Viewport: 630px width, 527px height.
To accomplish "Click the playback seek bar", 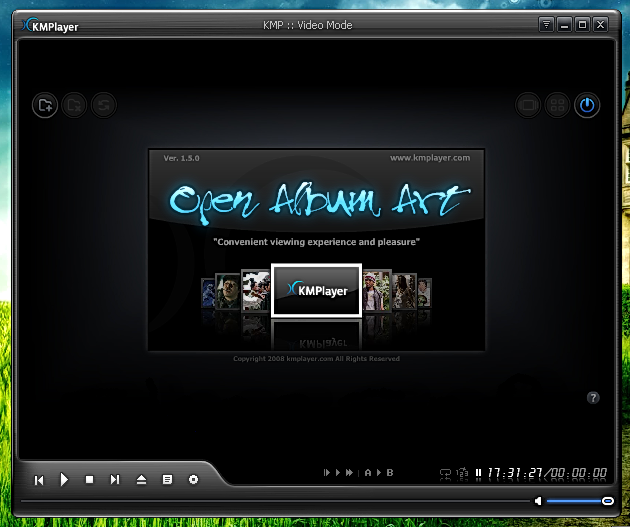I will [275, 501].
